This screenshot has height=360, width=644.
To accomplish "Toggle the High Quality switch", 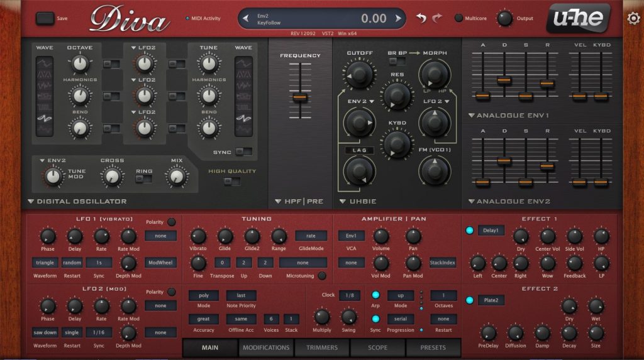I will [x=232, y=182].
